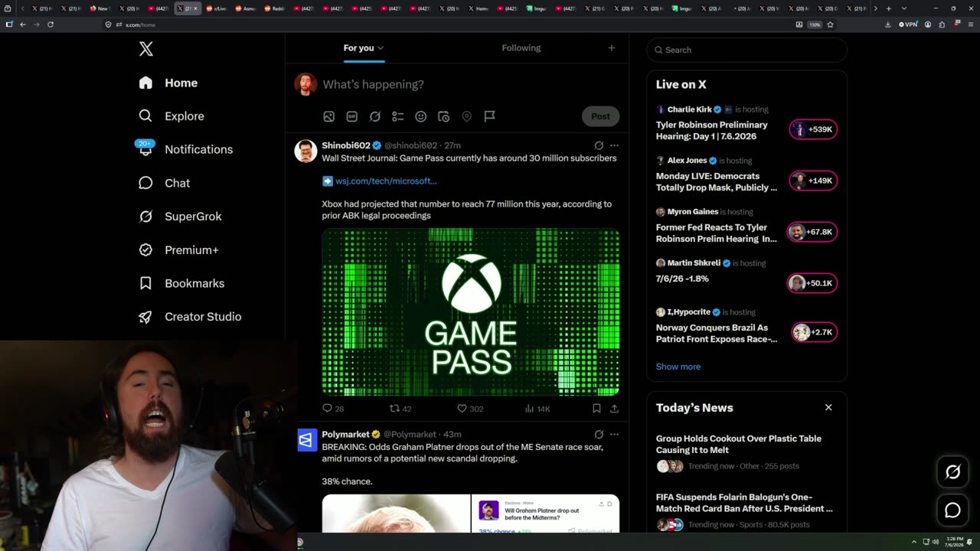Open floating chat messages button
Screen dimensions: 980x551
(x=952, y=510)
